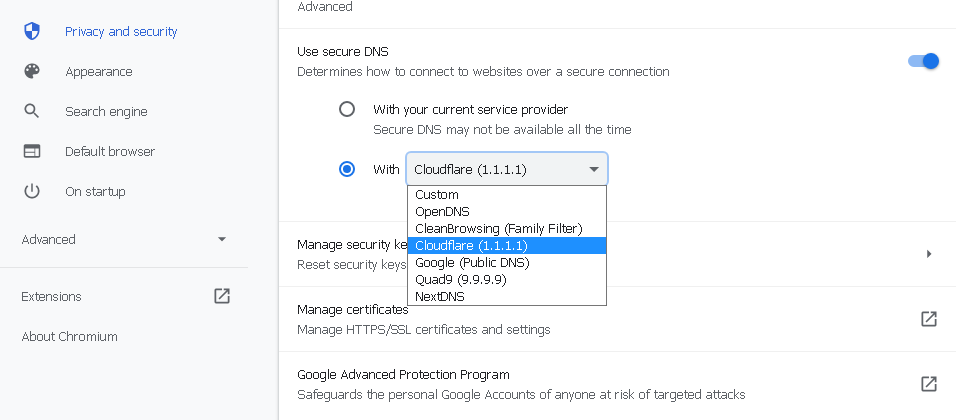
Task: Open the About Chromium page
Action: (x=70, y=336)
